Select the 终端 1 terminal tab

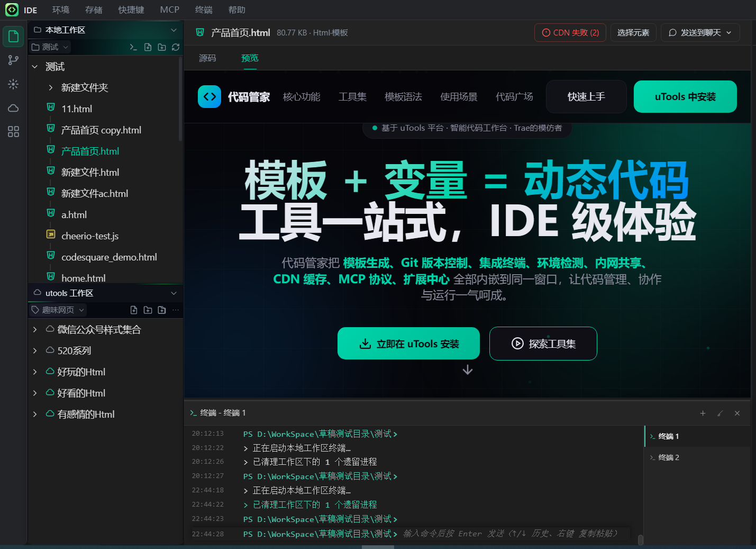697,436
